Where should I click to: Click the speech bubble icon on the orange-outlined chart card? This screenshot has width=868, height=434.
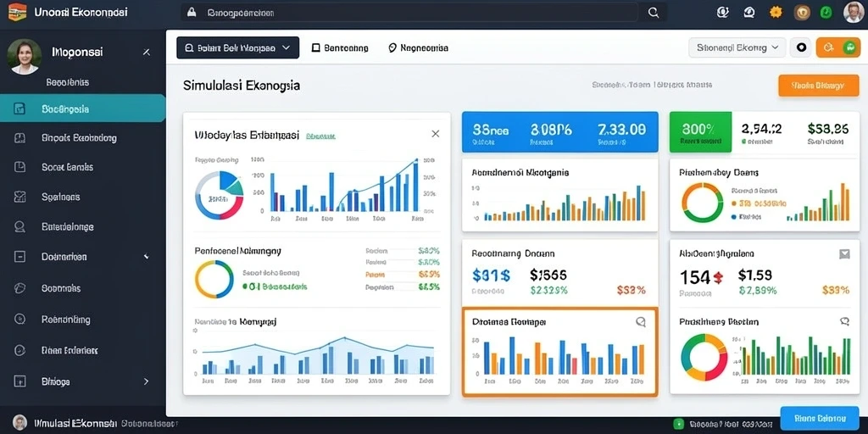641,321
